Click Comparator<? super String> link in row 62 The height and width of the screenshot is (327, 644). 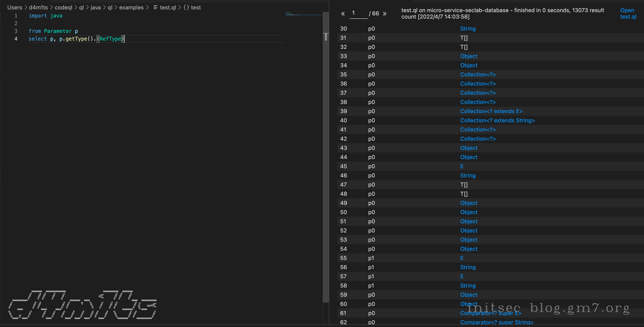pos(496,322)
